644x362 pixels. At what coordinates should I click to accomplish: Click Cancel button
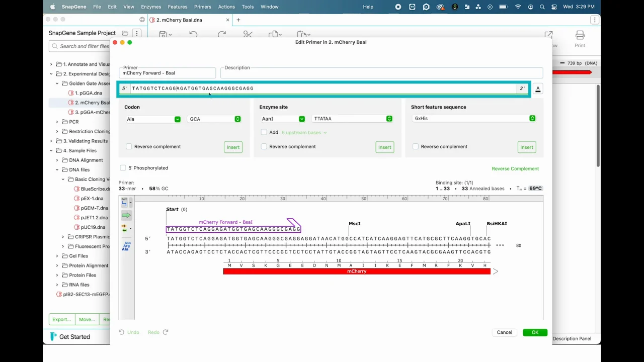coord(504,332)
